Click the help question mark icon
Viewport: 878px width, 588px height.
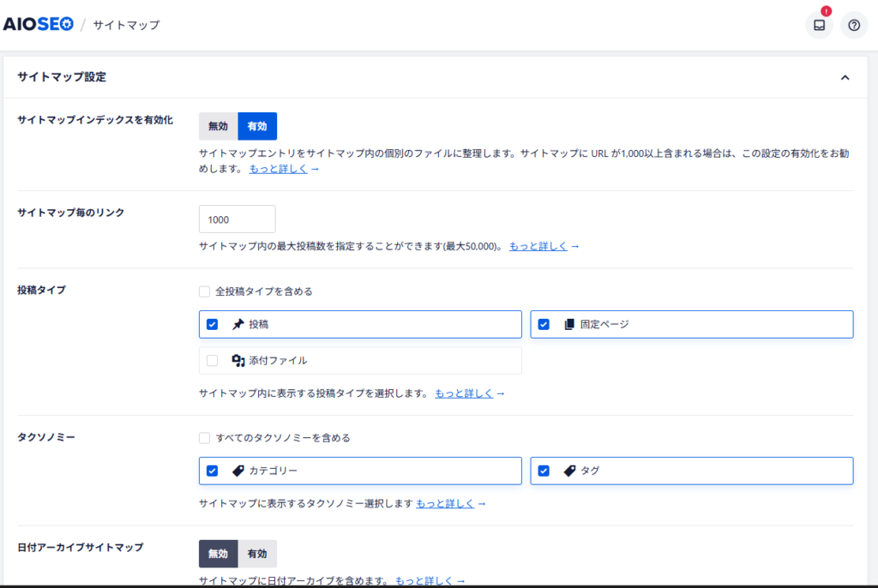point(854,25)
